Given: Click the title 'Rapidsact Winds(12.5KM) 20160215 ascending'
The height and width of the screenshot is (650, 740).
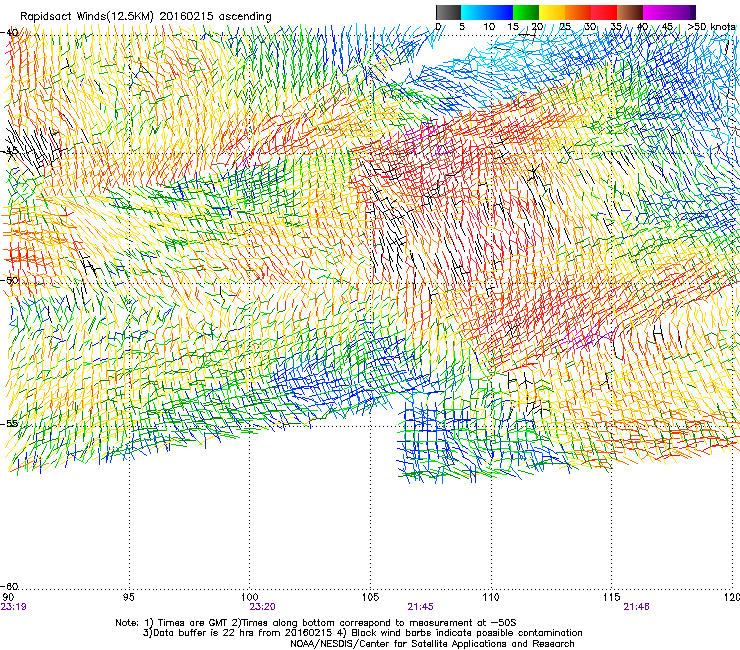Looking at the screenshot, I should (146, 17).
